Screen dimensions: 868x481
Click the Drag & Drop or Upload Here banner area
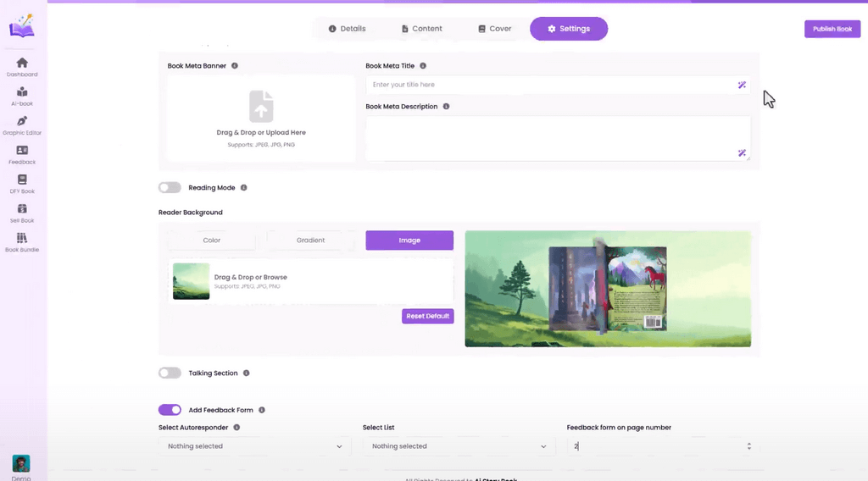[261, 119]
